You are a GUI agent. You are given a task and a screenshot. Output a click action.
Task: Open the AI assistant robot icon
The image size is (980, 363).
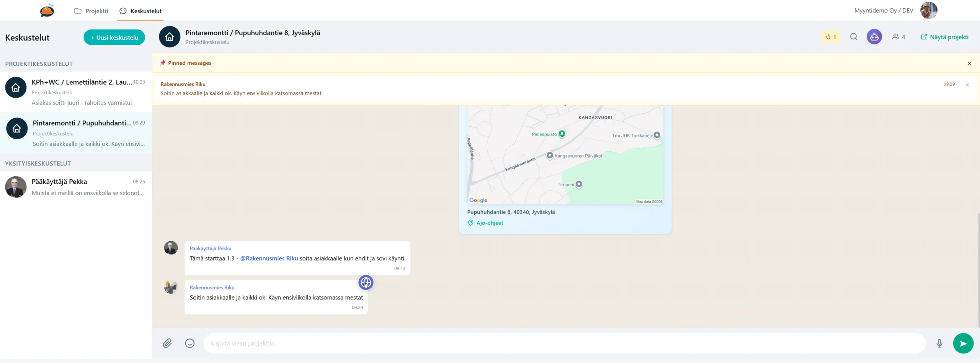point(874,37)
